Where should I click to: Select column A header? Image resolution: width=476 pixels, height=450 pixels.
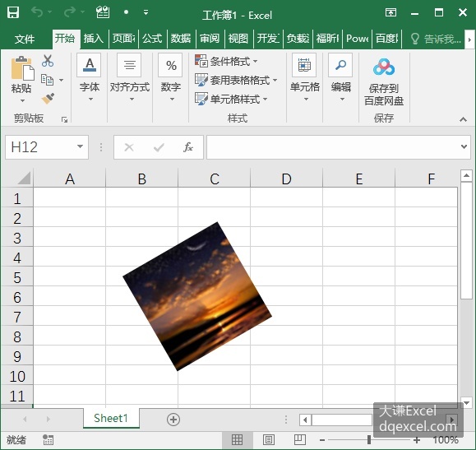coord(70,179)
